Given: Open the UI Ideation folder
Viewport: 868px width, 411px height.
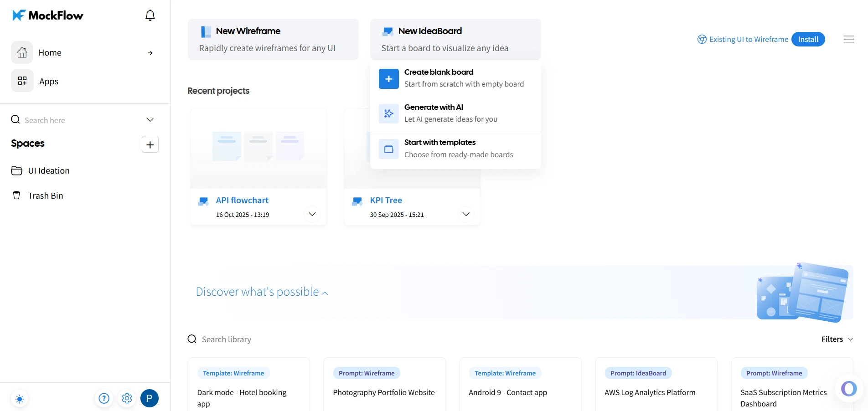Looking at the screenshot, I should click(x=48, y=170).
